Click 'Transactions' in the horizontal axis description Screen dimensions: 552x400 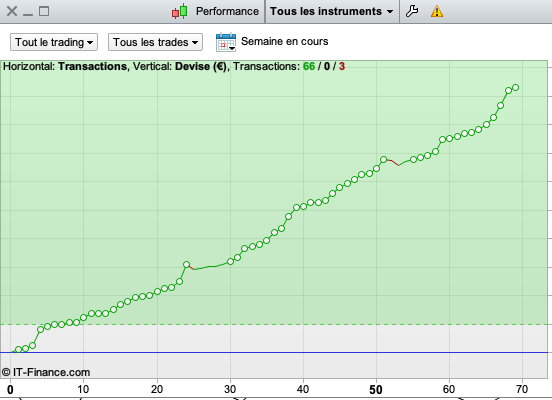[x=92, y=66]
